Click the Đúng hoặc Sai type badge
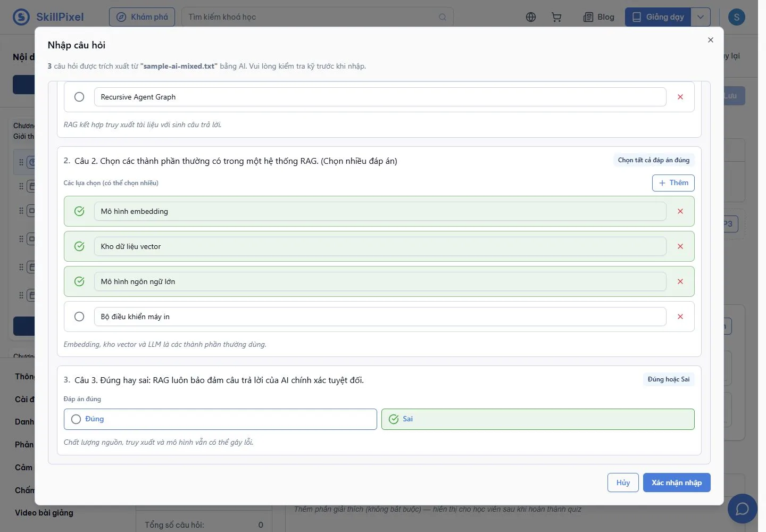Screen dimensions: 766x532 click(669, 379)
